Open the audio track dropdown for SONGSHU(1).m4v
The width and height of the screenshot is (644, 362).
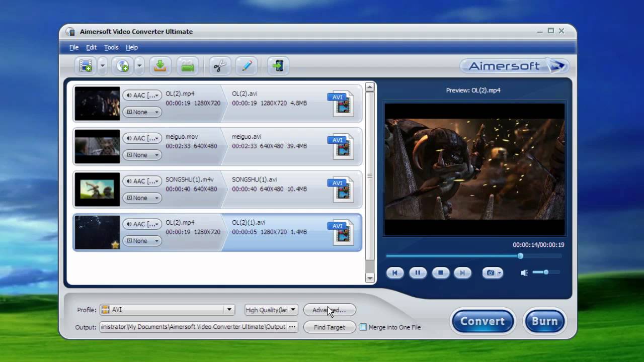click(x=142, y=181)
